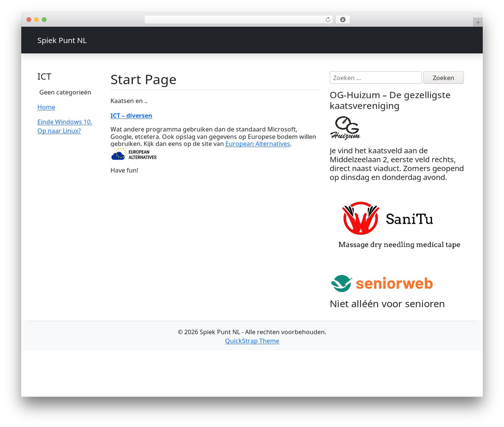Open the Spiek Punt NL site title

coord(62,40)
